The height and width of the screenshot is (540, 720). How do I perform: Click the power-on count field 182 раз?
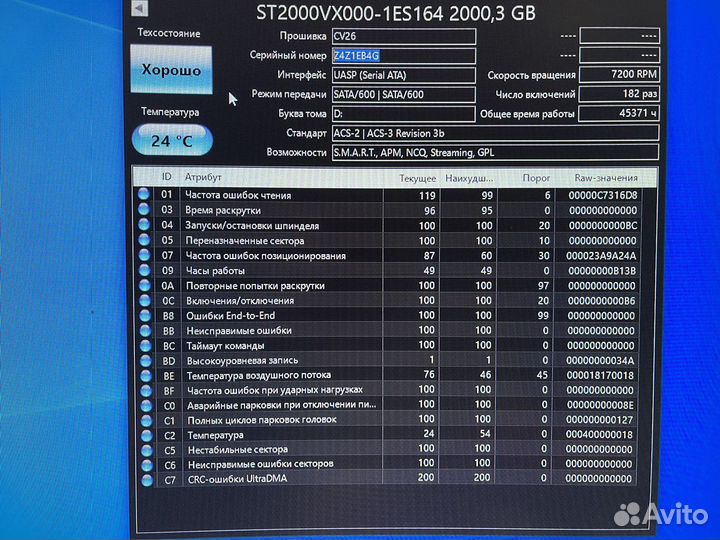619,94
